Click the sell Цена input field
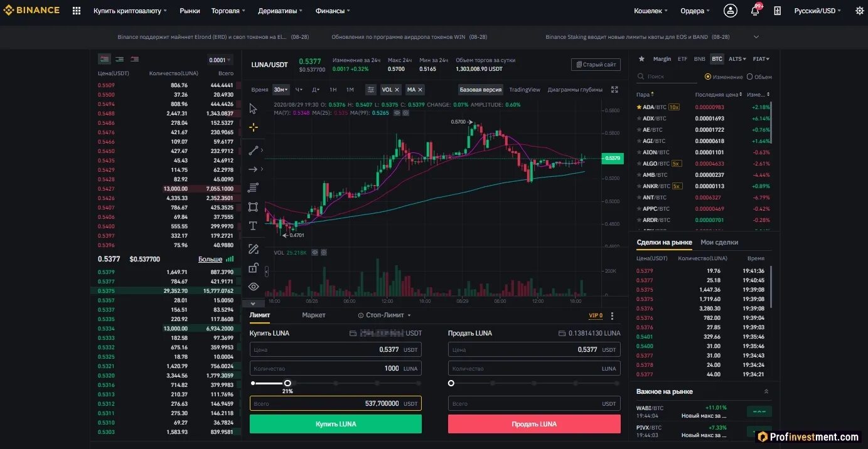 534,349
